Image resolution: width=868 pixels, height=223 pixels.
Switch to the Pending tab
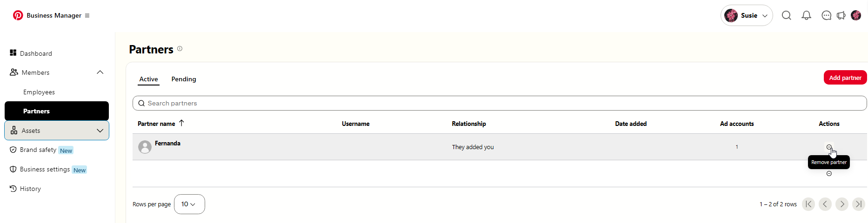[x=184, y=79]
